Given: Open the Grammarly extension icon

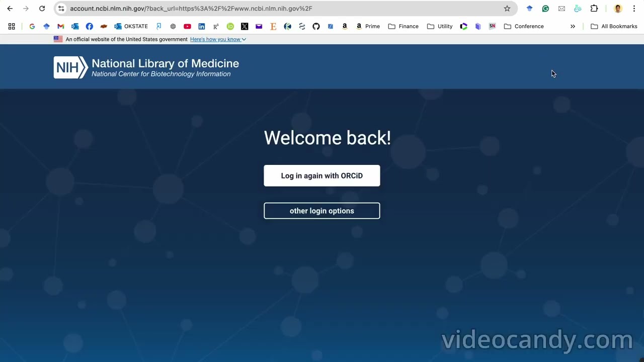Looking at the screenshot, I should click(545, 9).
